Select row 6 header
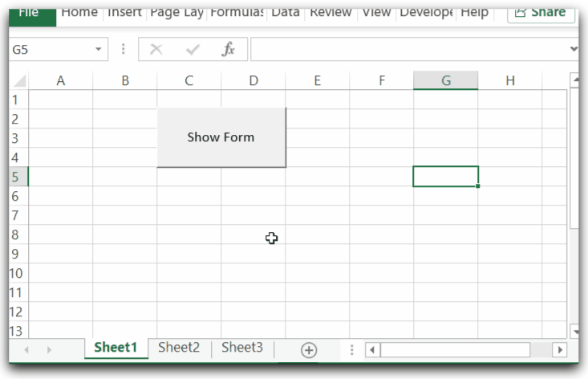Image resolution: width=588 pixels, height=379 pixels. [x=18, y=196]
